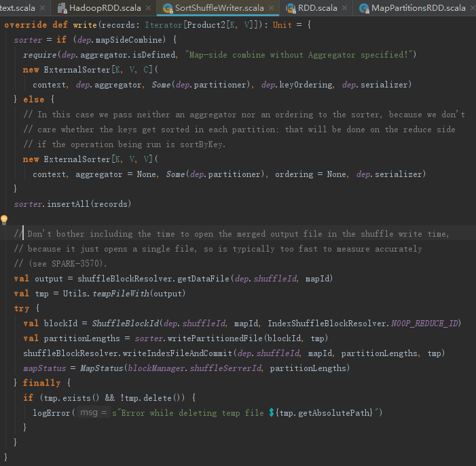
Task: Click 'tmp.exists()' in the if condition
Action: [x=72, y=397]
